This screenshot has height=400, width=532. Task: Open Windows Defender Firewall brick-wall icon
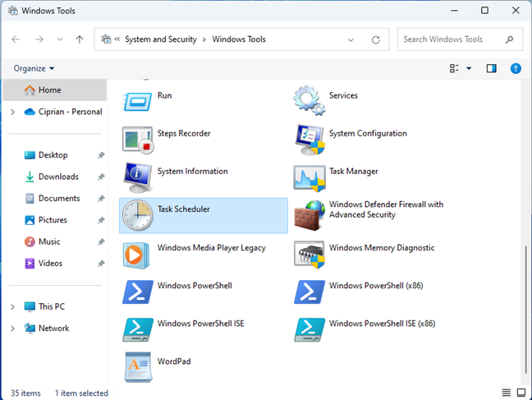(x=309, y=215)
